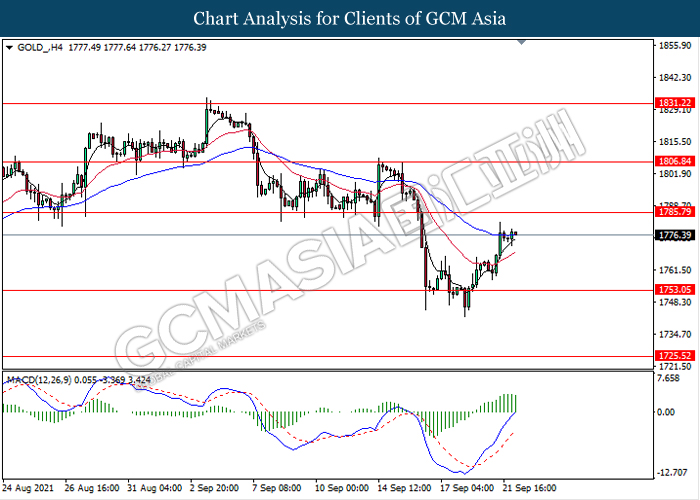Click the Chart Analysis for Clients title

coord(350,18)
